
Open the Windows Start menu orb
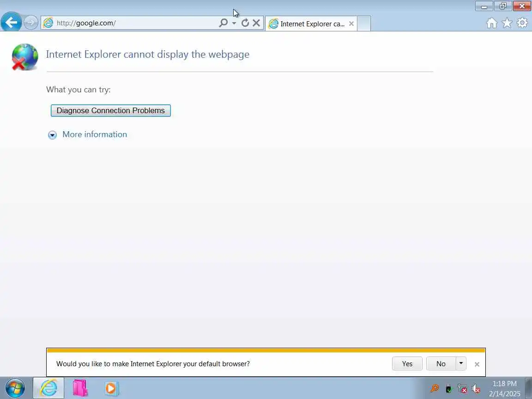click(x=15, y=388)
